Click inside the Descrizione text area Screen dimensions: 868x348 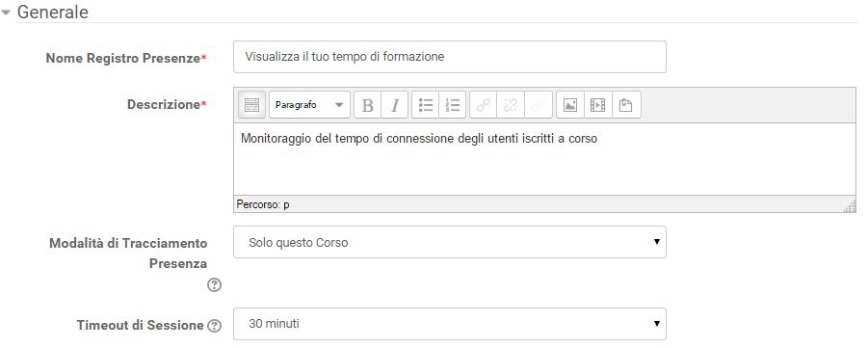click(544, 159)
